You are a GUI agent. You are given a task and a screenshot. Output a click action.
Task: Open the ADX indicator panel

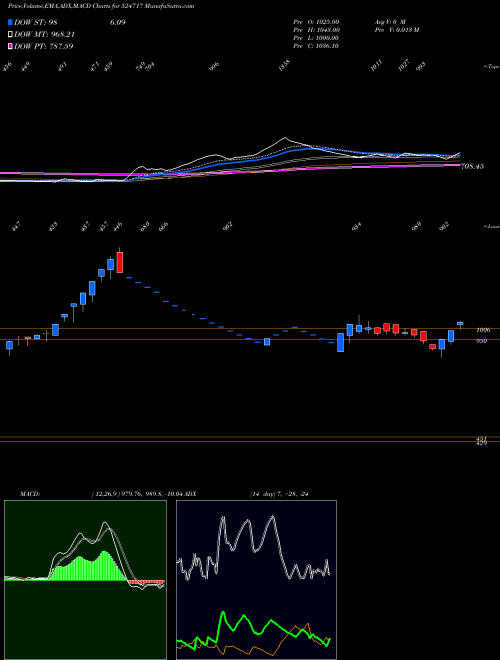coord(256,580)
